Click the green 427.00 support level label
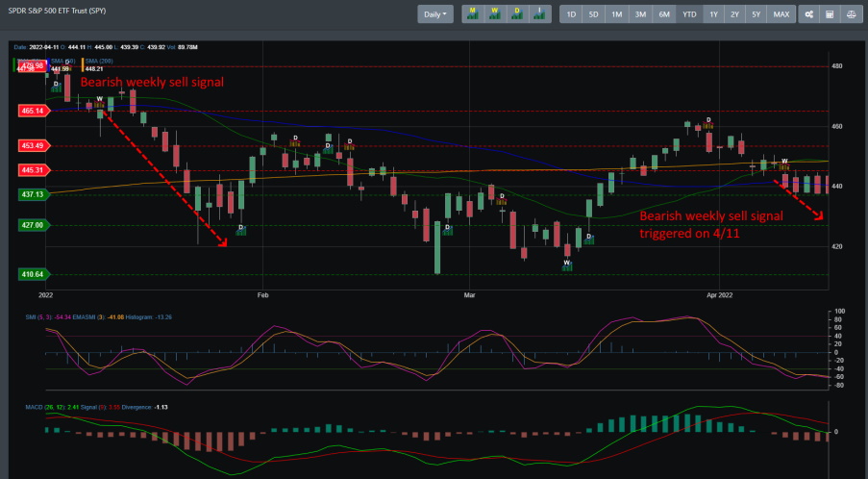The width and height of the screenshot is (868, 479). (x=34, y=225)
